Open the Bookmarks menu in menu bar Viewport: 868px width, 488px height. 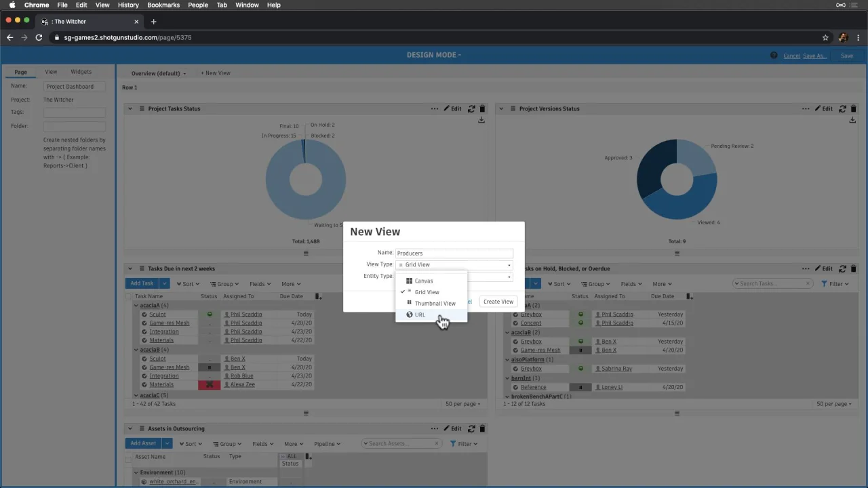[x=163, y=5]
